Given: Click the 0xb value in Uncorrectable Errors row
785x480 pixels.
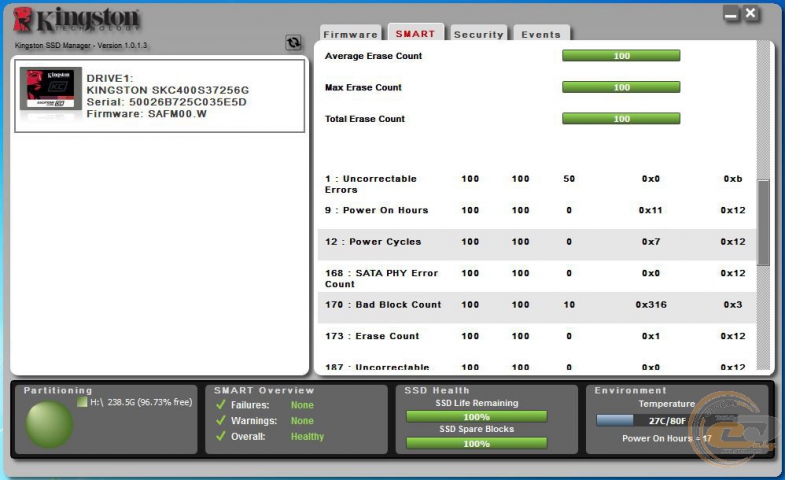Looking at the screenshot, I should tap(733, 179).
